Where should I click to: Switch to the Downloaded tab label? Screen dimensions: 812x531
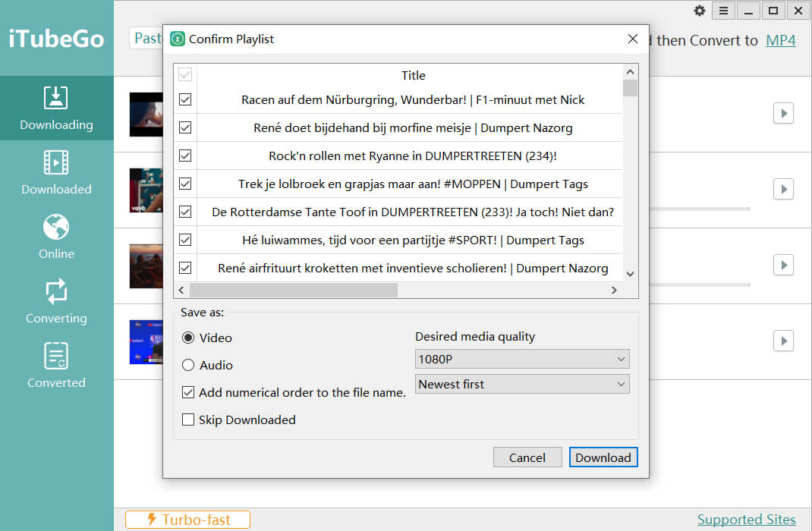(56, 190)
